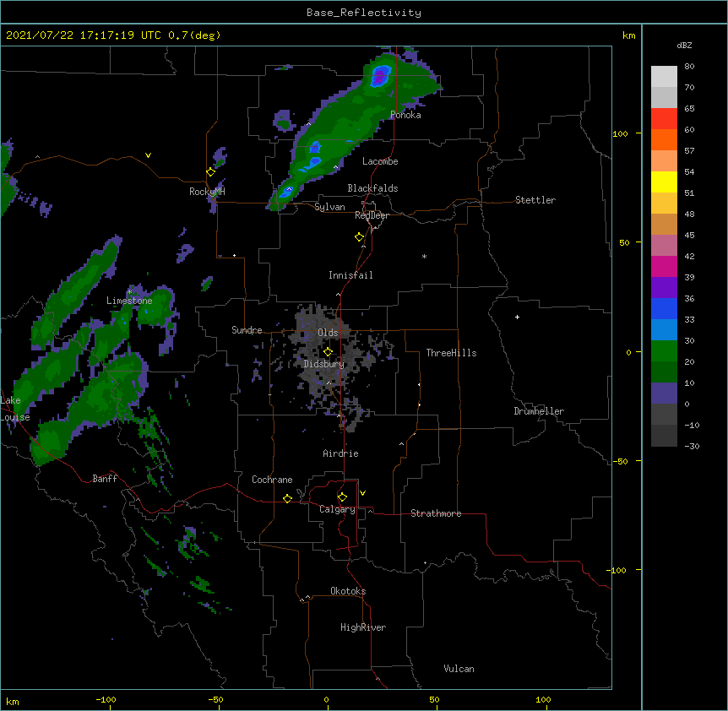728x711 pixels.
Task: Click the -100 km mark on bottom axis
Action: point(106,699)
